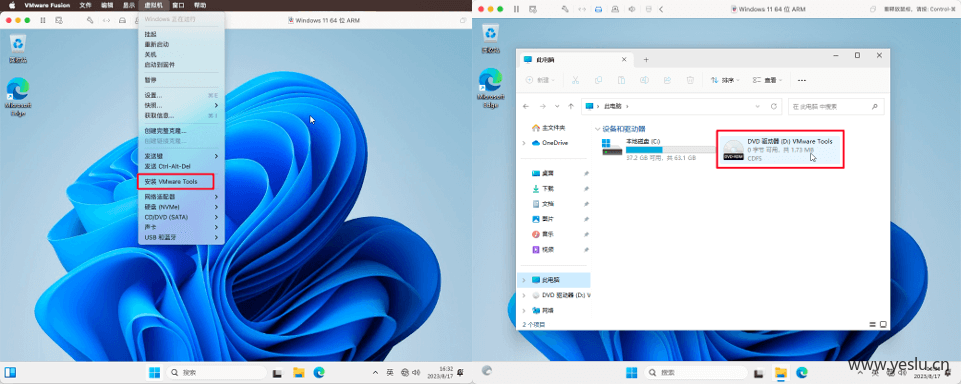
Task: Click highlighted blue disk icon in right VM toolbar
Action: [x=599, y=9]
